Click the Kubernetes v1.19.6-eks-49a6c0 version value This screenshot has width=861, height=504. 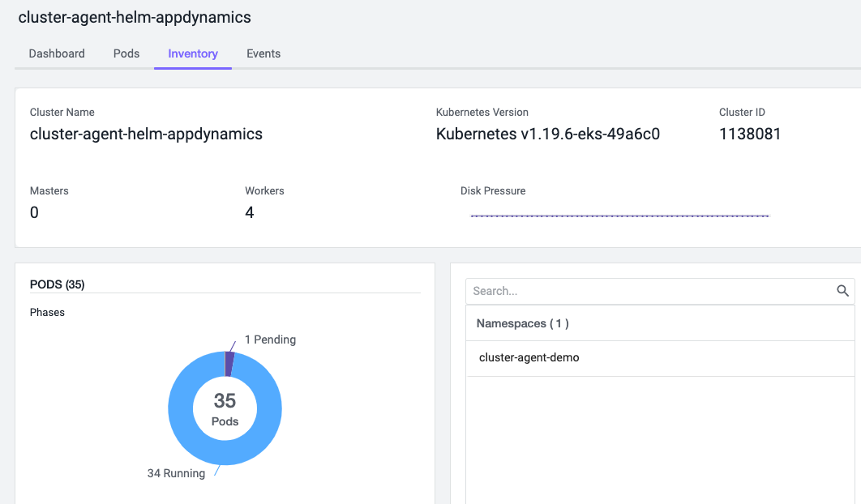click(548, 134)
